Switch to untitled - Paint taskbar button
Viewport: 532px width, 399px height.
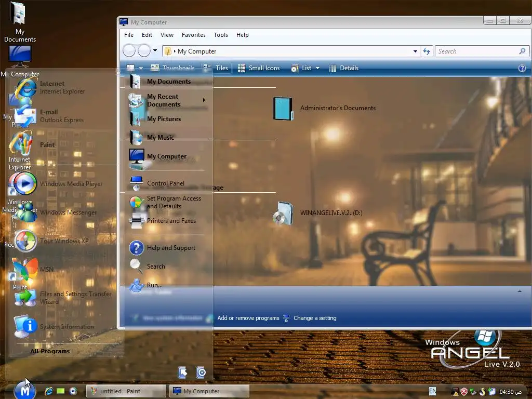[x=126, y=391]
